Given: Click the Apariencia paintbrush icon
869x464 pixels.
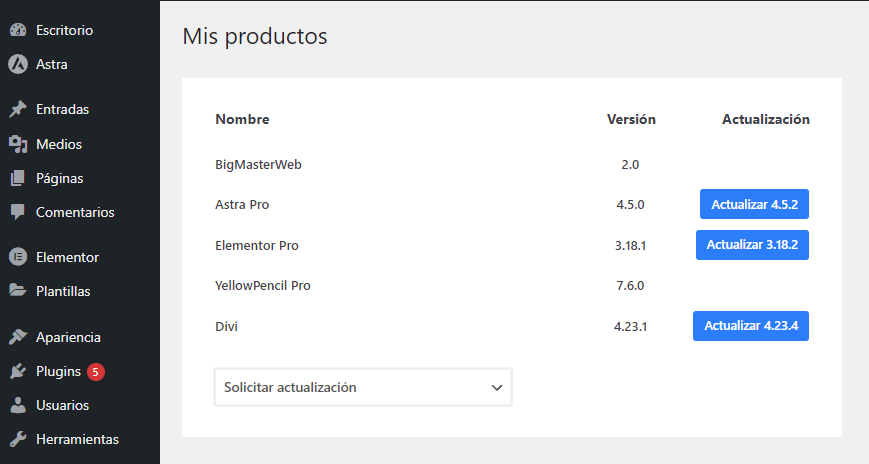Looking at the screenshot, I should click(18, 336).
